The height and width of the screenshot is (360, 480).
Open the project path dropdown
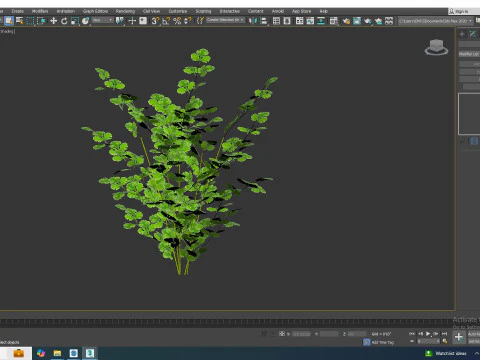click(436, 21)
